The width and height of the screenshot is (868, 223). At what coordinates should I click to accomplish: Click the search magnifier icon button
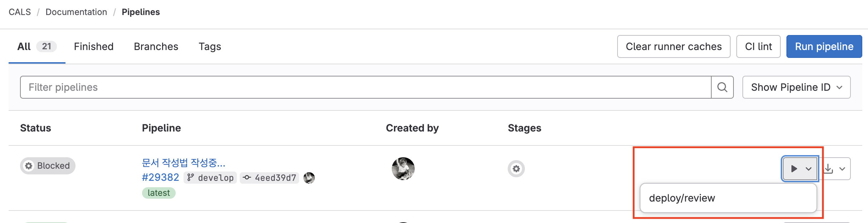click(722, 87)
